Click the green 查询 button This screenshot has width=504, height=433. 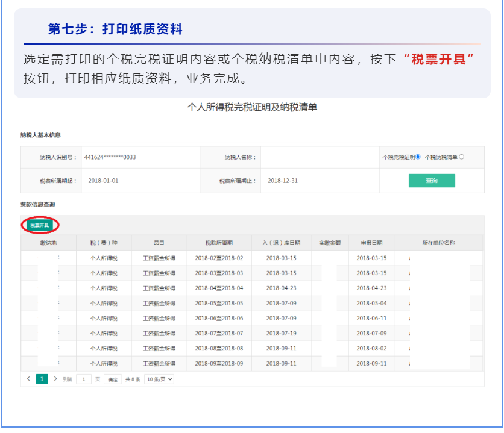pos(432,181)
